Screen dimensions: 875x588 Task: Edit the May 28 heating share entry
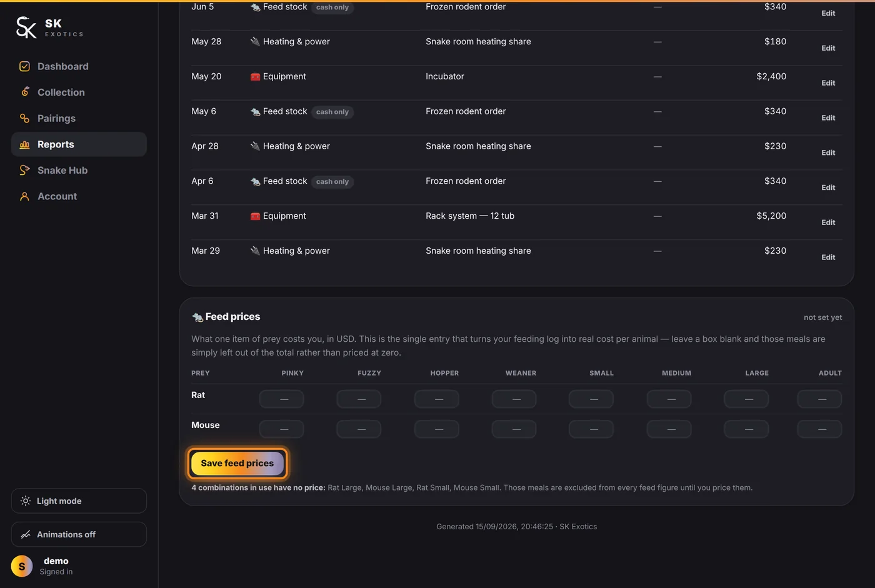pos(828,48)
